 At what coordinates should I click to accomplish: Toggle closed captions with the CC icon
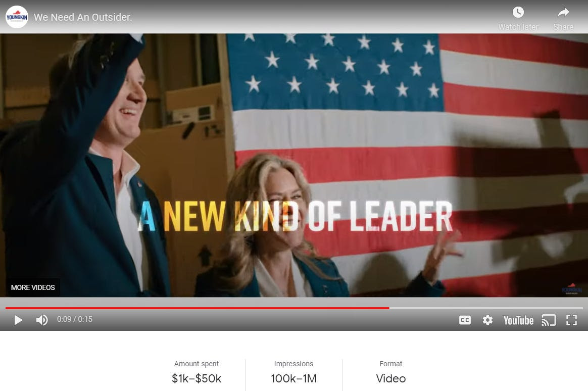point(465,320)
